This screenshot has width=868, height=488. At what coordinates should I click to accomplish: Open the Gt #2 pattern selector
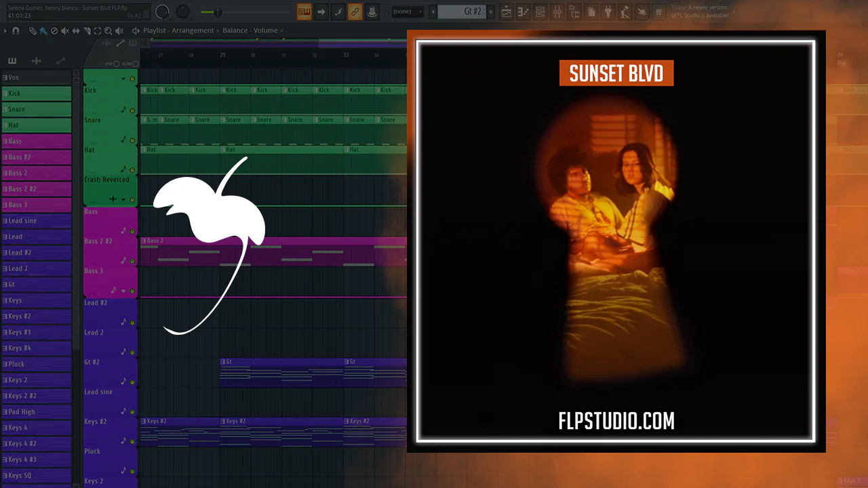[462, 12]
